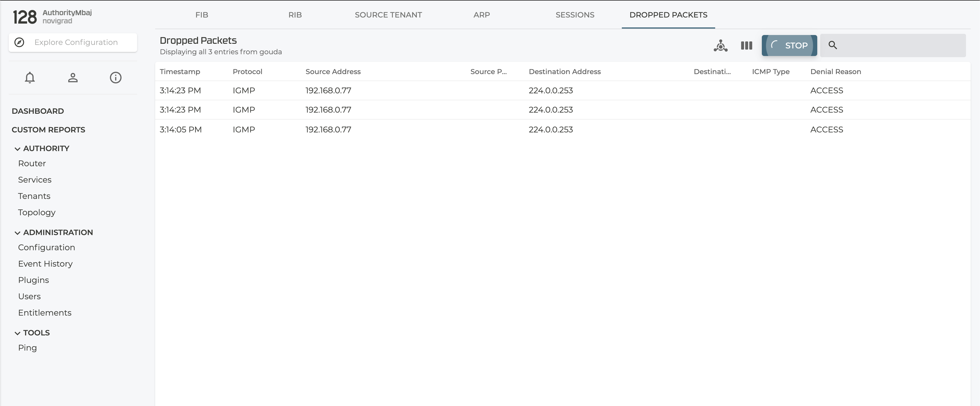The height and width of the screenshot is (406, 980).
Task: Click the search magnifier icon
Action: coord(832,45)
